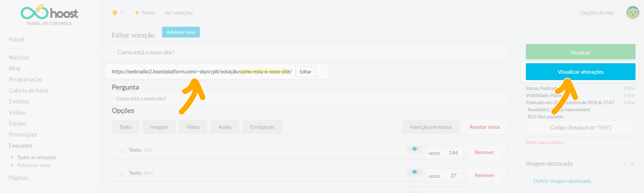Select the Imagem option type tab
Viewport: 644px width, 193px height.
[159, 127]
